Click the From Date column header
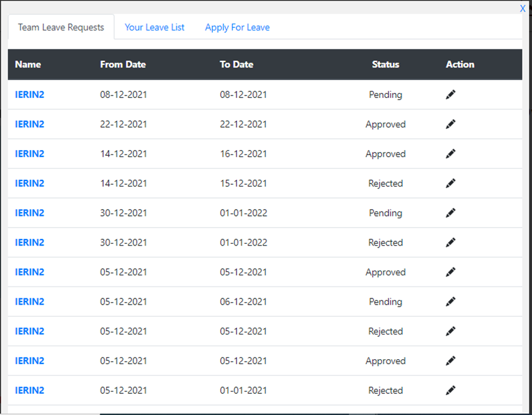This screenshot has height=415, width=532. (123, 65)
